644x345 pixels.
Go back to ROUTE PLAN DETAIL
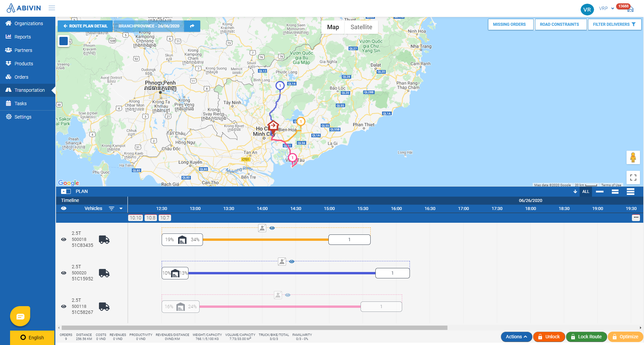[x=85, y=26]
